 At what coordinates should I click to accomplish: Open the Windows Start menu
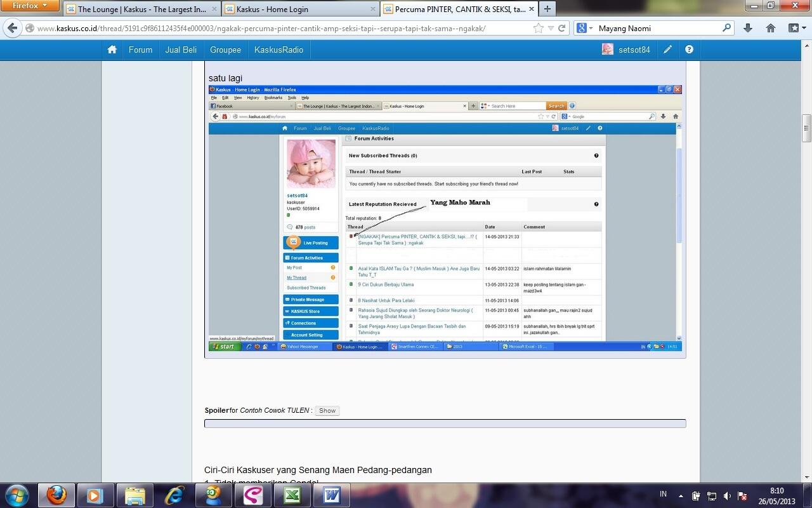click(17, 495)
